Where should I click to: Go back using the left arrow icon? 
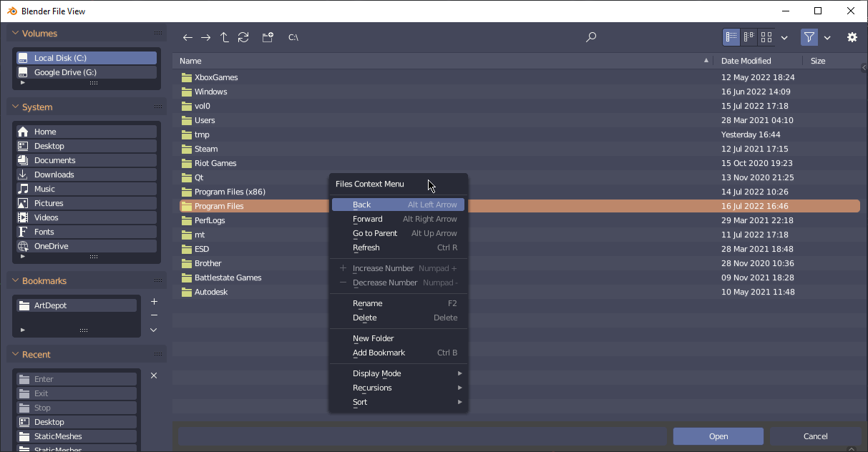pyautogui.click(x=187, y=37)
